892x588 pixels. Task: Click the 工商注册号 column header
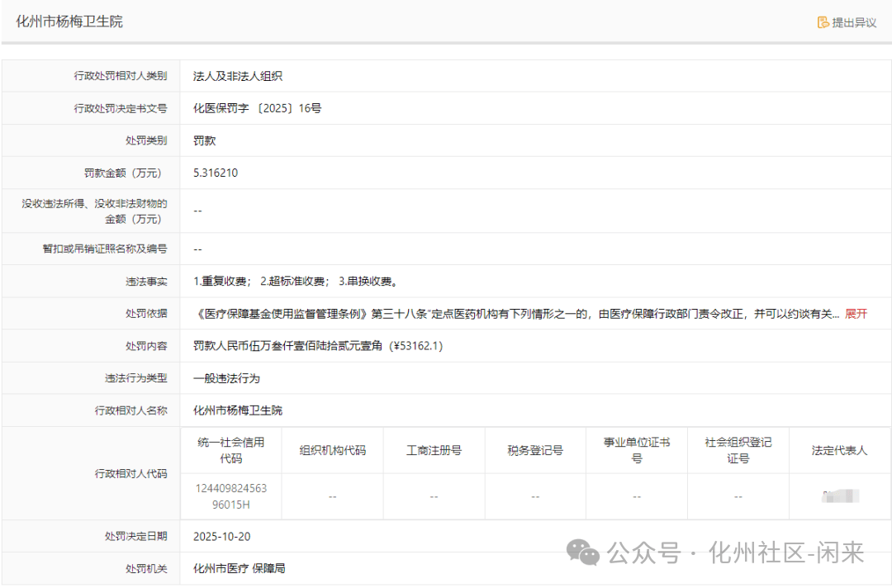[x=434, y=450]
